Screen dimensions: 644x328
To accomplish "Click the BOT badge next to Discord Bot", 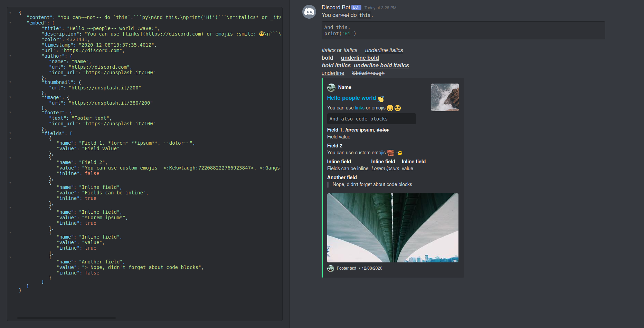I will point(356,7).
